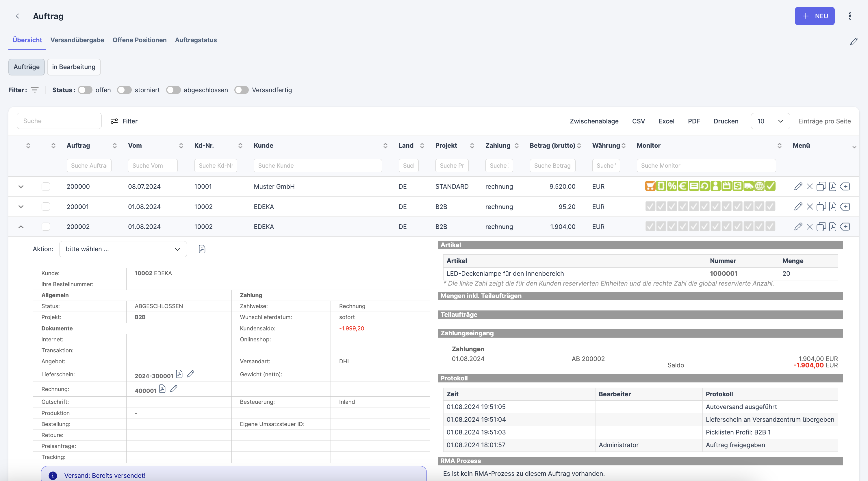Click PDF icon beside Lieferschein 2024-300001
This screenshot has width=868, height=481.
(x=179, y=374)
